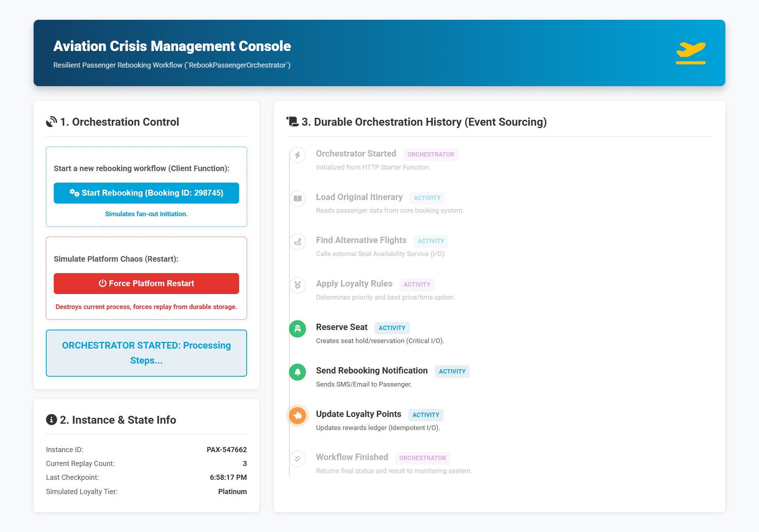Click the Orchestrator Started lightning bolt icon

298,155
